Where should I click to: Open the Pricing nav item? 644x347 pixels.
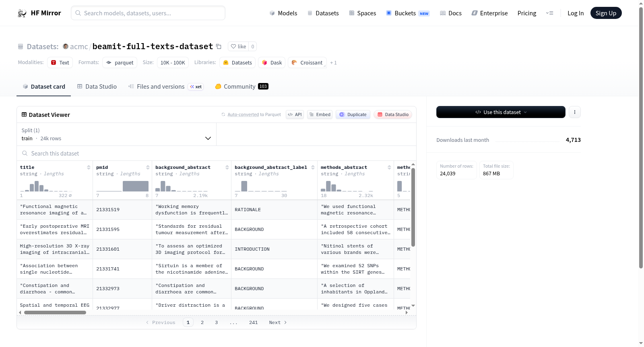[x=527, y=13]
